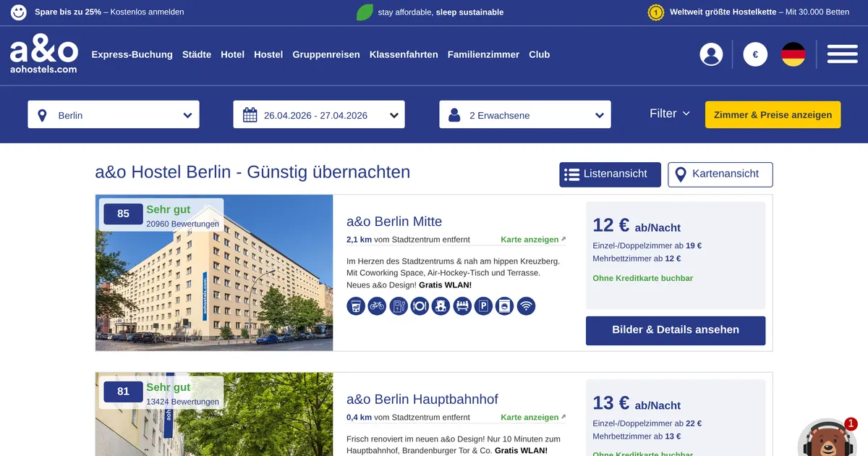Screen dimensions: 868x456
Task: Click a&o Berlin Mitte building photo
Action: click(214, 273)
